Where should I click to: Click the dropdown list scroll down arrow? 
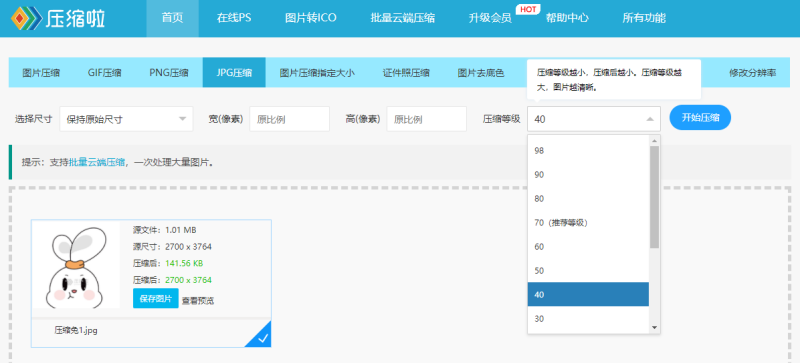pyautogui.click(x=655, y=328)
